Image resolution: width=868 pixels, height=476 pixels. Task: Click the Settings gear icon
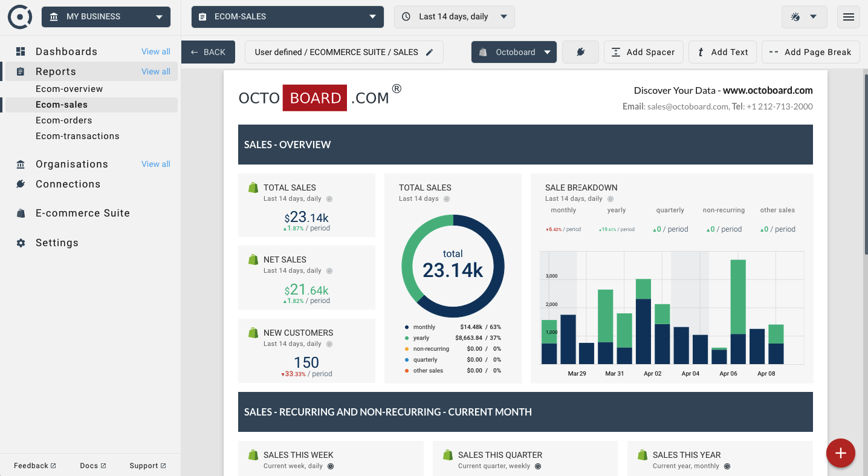21,243
